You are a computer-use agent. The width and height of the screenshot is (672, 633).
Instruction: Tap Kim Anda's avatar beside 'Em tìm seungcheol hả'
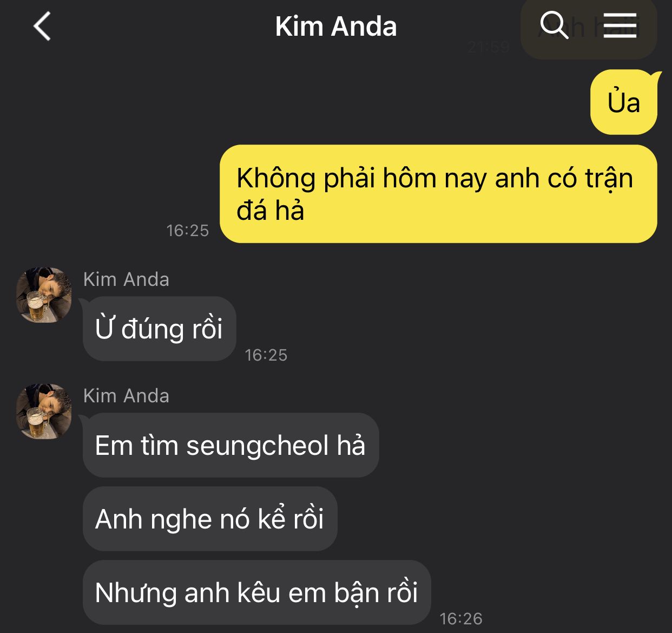pyautogui.click(x=44, y=412)
